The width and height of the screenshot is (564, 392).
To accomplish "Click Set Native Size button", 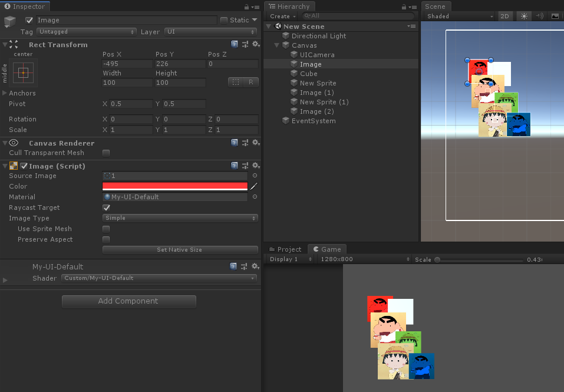I will 180,249.
